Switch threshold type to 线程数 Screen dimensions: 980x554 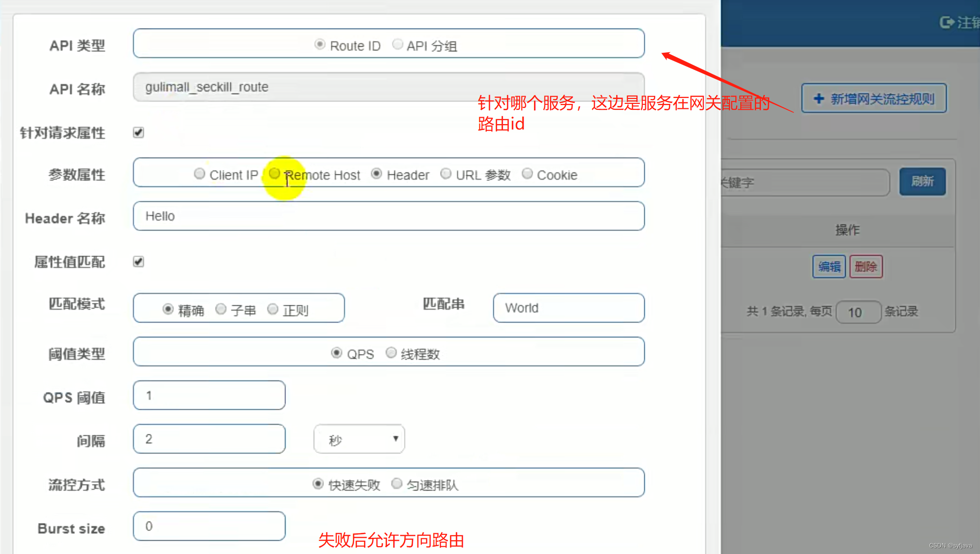tap(391, 353)
